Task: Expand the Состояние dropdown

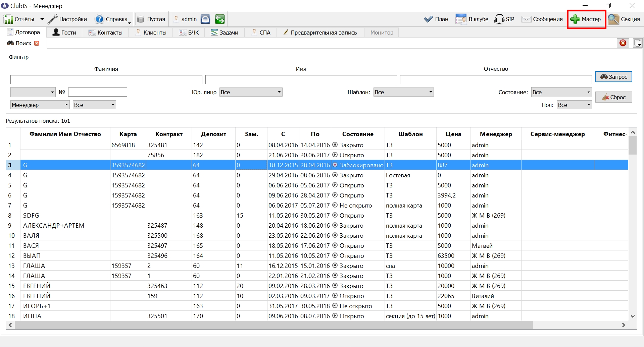Action: (561, 92)
